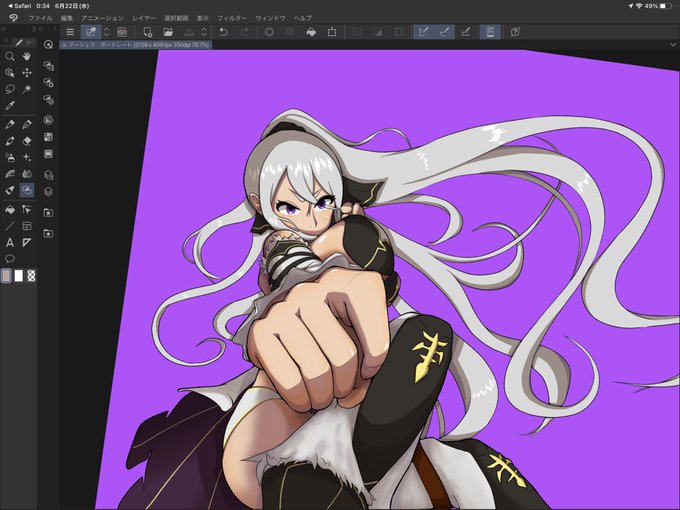Click the Clear/delete circle icon
The image size is (680, 510).
pyautogui.click(x=269, y=32)
